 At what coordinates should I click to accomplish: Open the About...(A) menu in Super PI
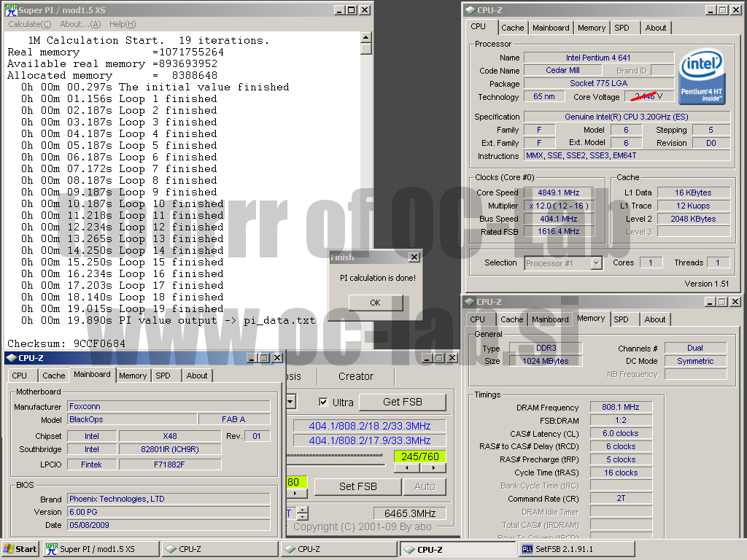[x=80, y=24]
